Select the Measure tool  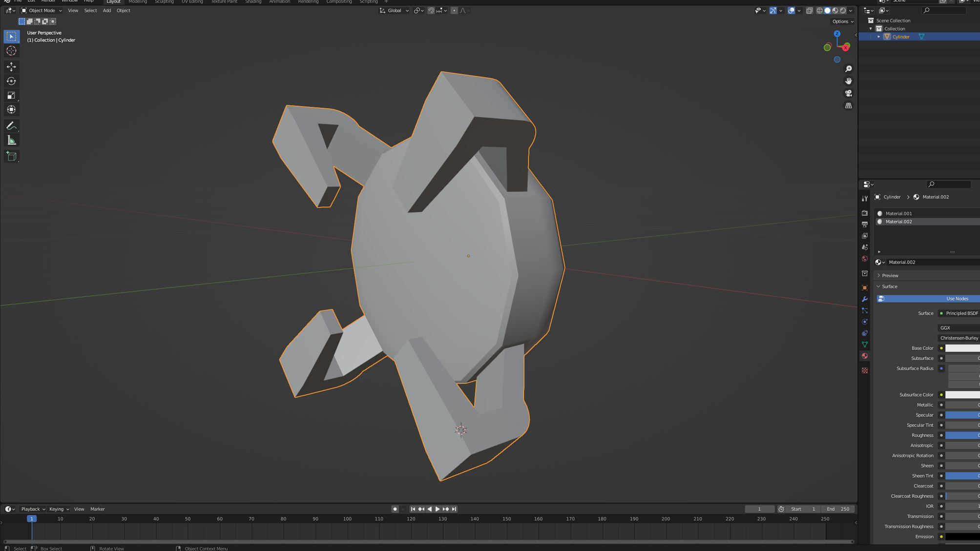click(x=11, y=141)
